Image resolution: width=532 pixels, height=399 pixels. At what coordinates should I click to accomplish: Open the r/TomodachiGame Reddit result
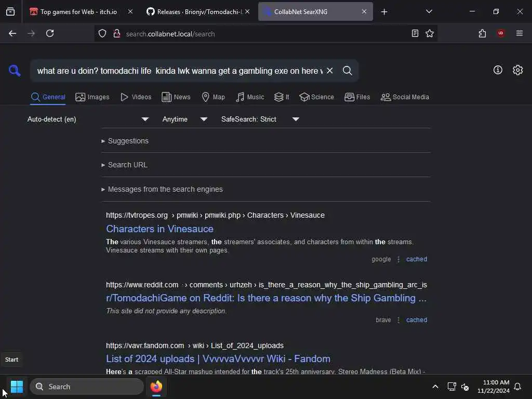coord(267,298)
